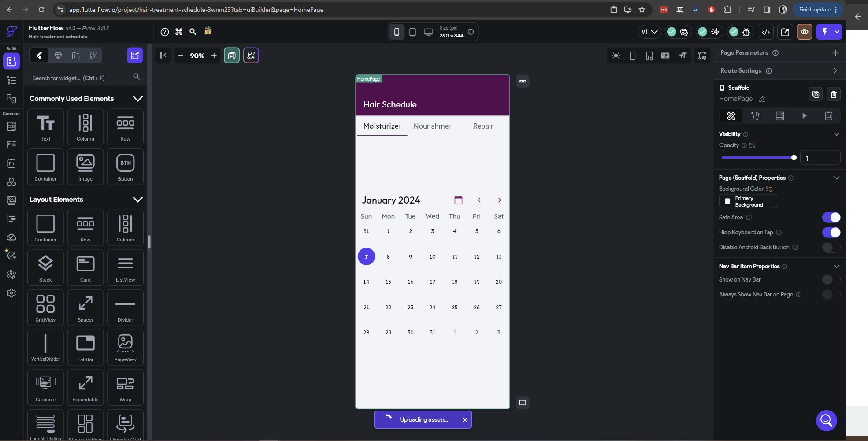Disable Hide Keyboard on Tap
This screenshot has height=441, width=868.
pos(831,232)
